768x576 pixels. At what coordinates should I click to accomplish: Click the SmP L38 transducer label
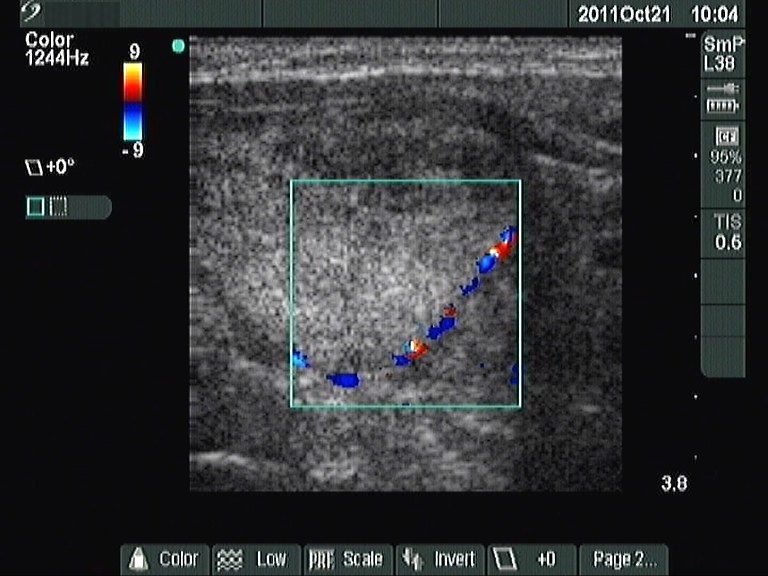[x=723, y=54]
